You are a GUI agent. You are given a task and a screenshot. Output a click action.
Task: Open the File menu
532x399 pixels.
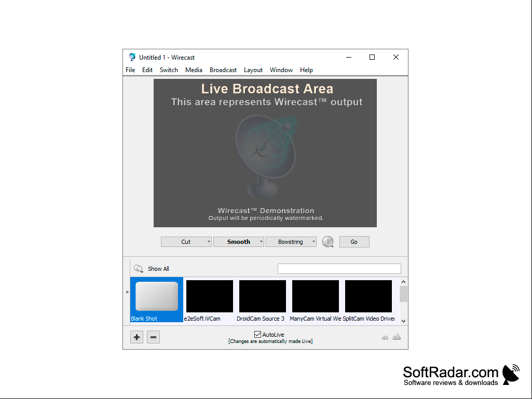click(x=130, y=70)
